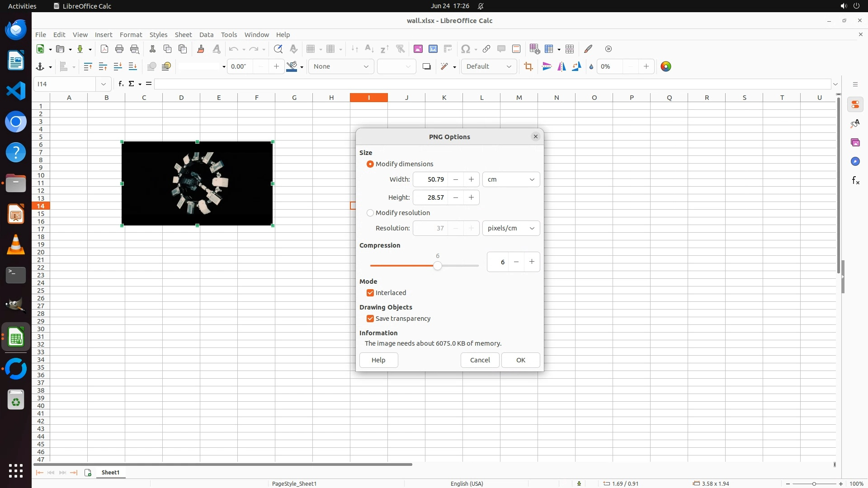The image size is (868, 488).
Task: Open the sidebar Gallery icon
Action: click(855, 142)
